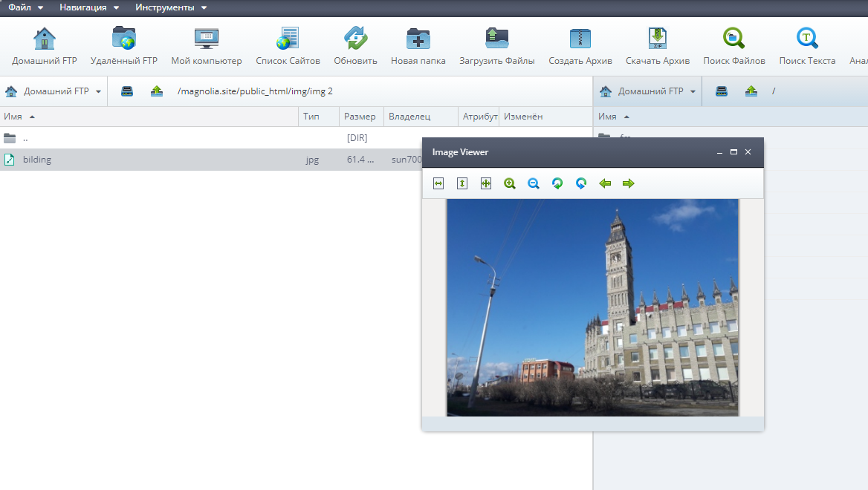Click the tower photo in Image Viewer
The height and width of the screenshot is (490, 868).
[x=592, y=307]
